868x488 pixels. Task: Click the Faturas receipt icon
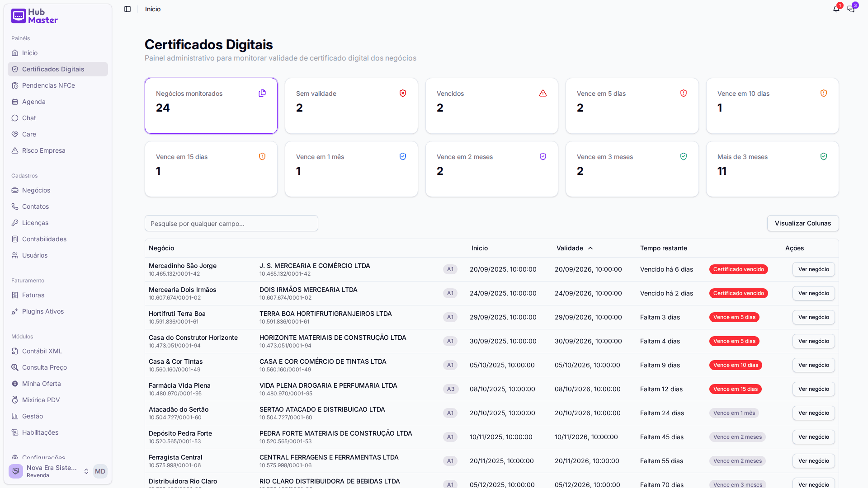[15, 295]
